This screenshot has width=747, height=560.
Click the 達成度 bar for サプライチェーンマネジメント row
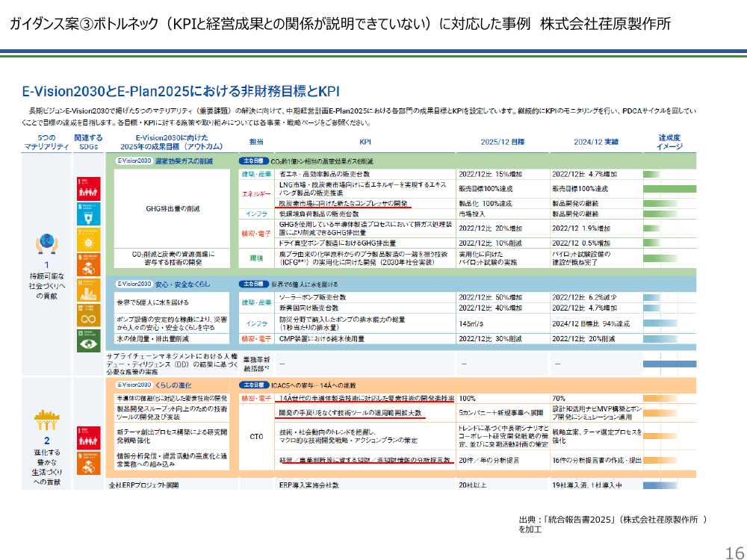click(x=669, y=364)
